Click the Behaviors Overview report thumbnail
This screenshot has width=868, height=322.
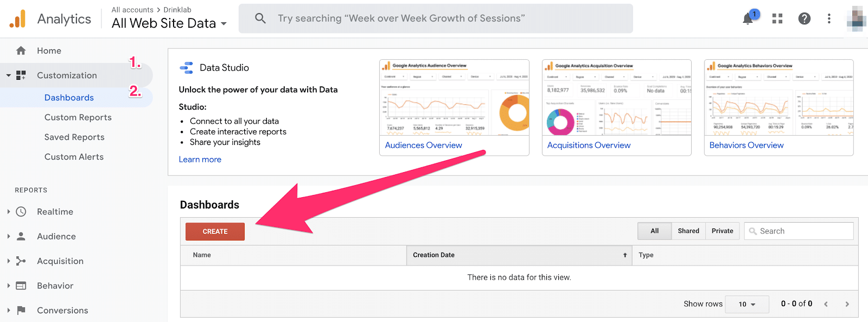click(778, 98)
